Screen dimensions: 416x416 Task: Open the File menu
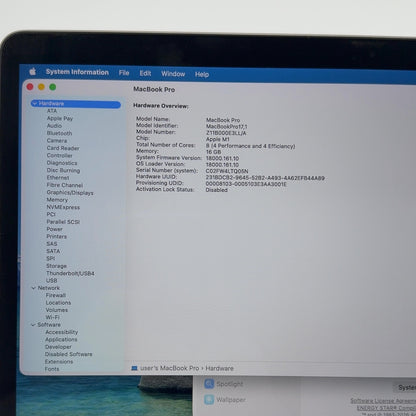coord(124,73)
